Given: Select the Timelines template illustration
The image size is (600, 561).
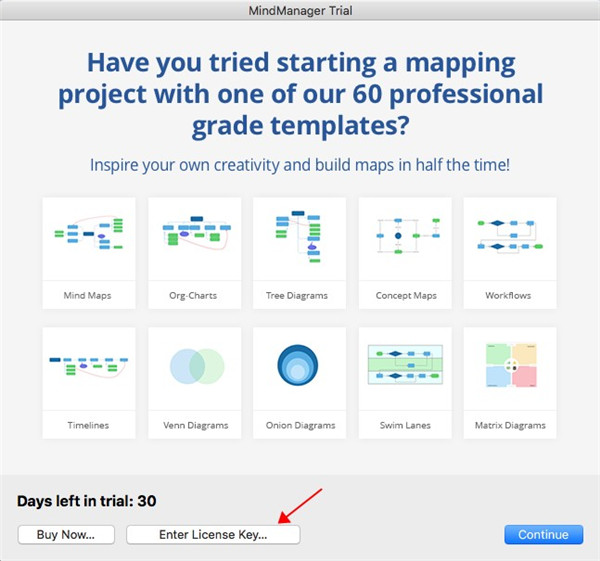Looking at the screenshot, I should pos(88,367).
